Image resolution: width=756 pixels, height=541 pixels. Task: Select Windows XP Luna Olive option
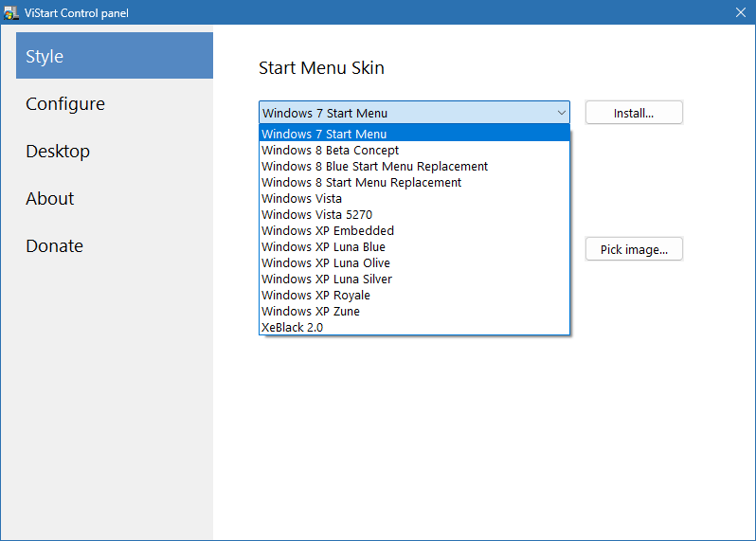click(325, 262)
